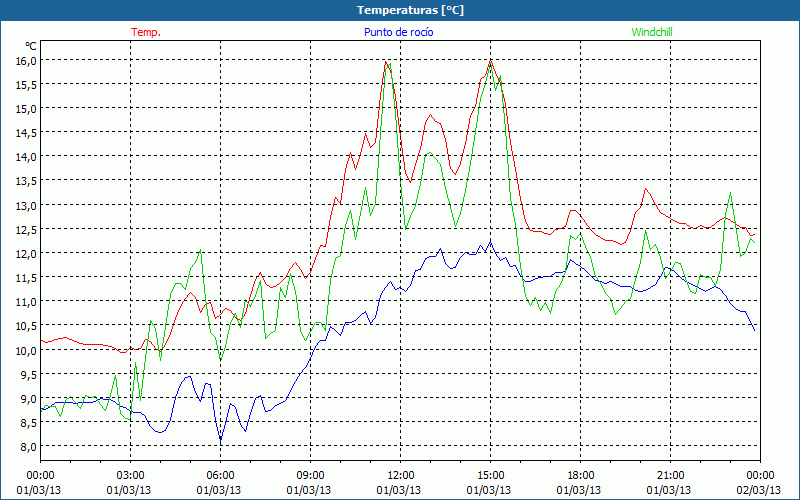Click the '10,0' y-axis value
Image resolution: width=800 pixels, height=500 pixels.
tap(27, 351)
